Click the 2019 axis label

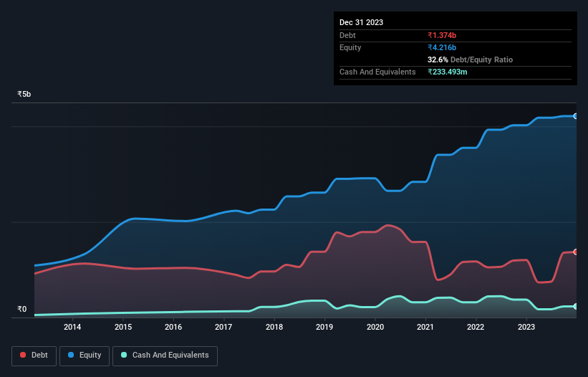coord(324,327)
